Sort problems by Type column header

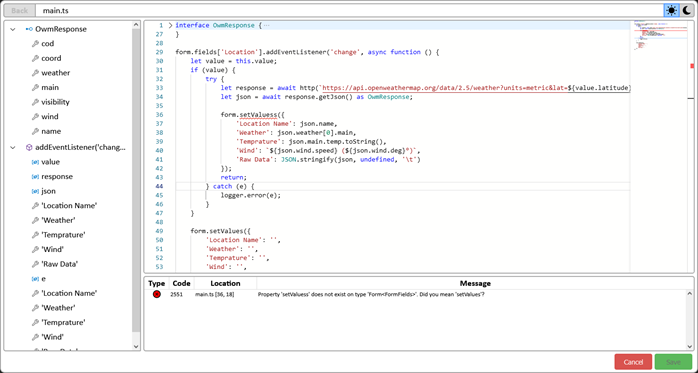coord(157,283)
